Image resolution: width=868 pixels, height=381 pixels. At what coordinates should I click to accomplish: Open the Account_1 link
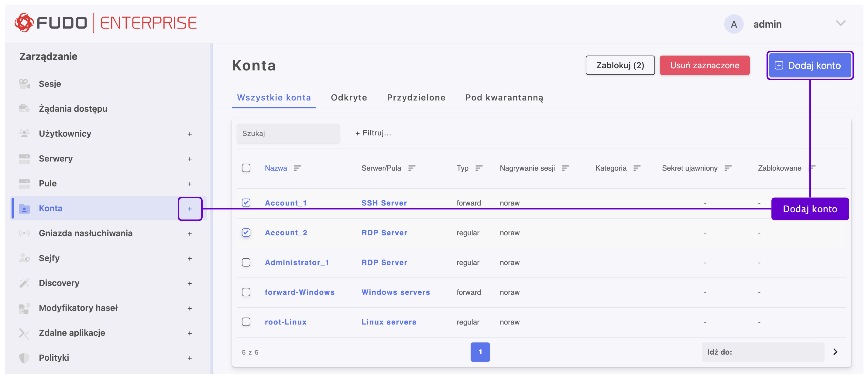tap(285, 203)
